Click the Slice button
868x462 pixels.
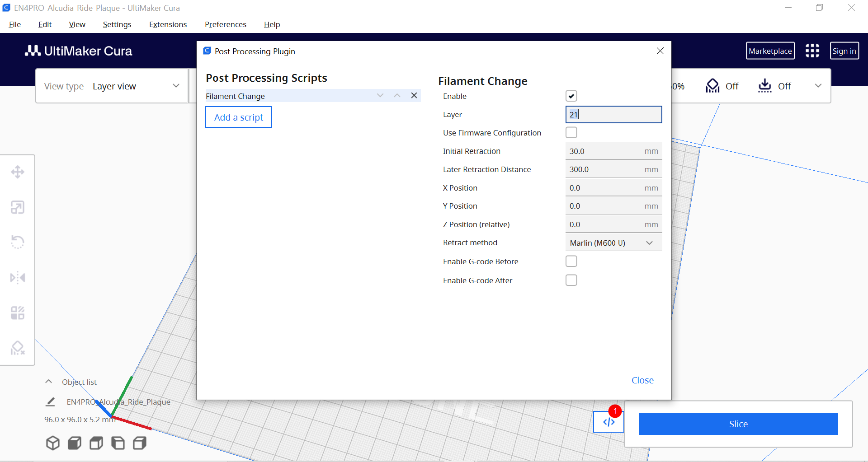738,424
